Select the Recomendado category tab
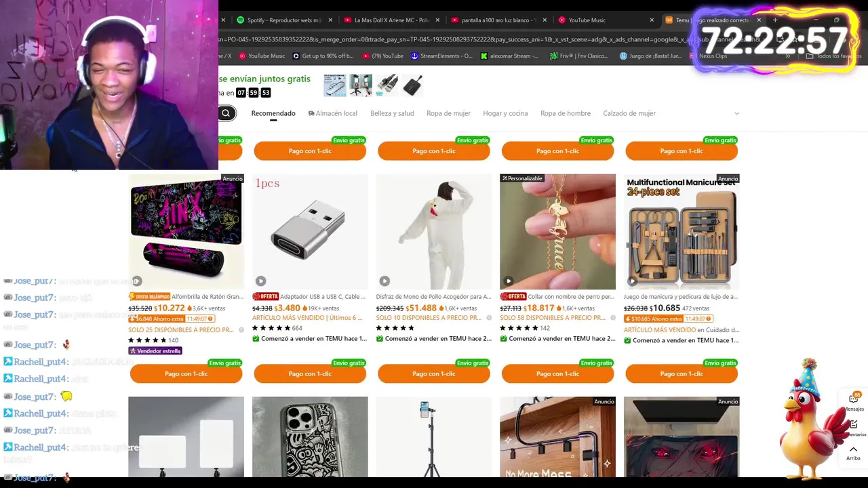Image resolution: width=868 pixels, height=488 pixels. tap(273, 113)
